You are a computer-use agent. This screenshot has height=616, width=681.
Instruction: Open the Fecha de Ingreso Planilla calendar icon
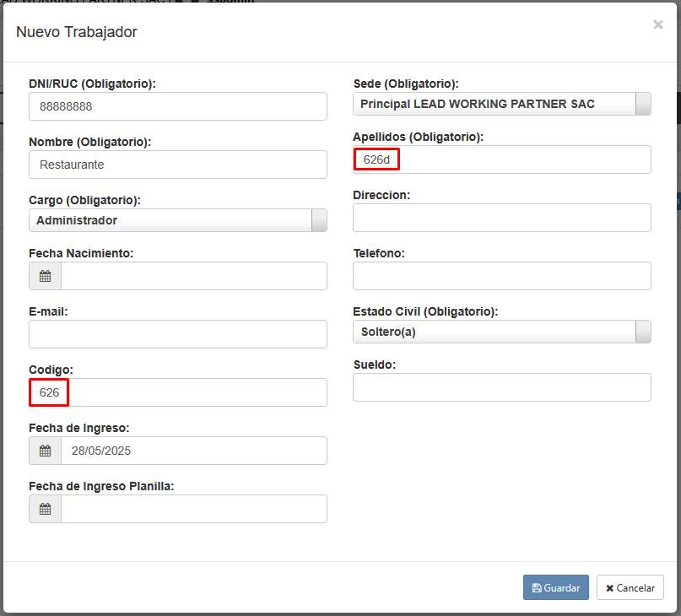tap(46, 509)
